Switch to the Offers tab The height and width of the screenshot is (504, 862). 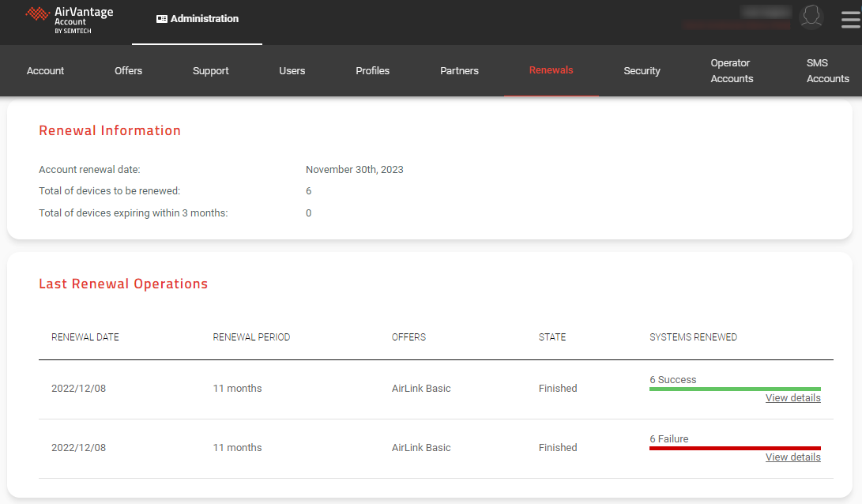click(128, 71)
